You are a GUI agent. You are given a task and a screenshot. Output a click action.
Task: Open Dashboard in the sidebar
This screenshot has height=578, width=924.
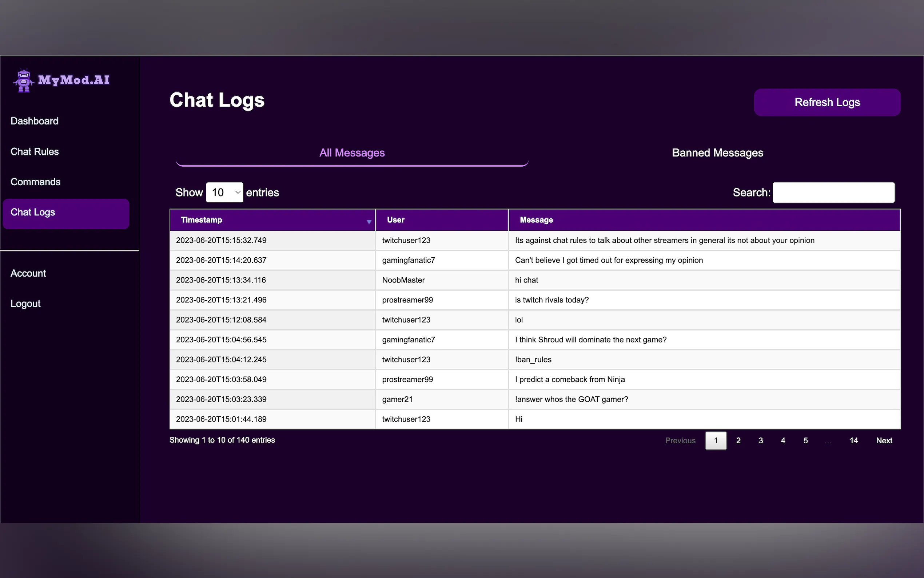coord(35,121)
